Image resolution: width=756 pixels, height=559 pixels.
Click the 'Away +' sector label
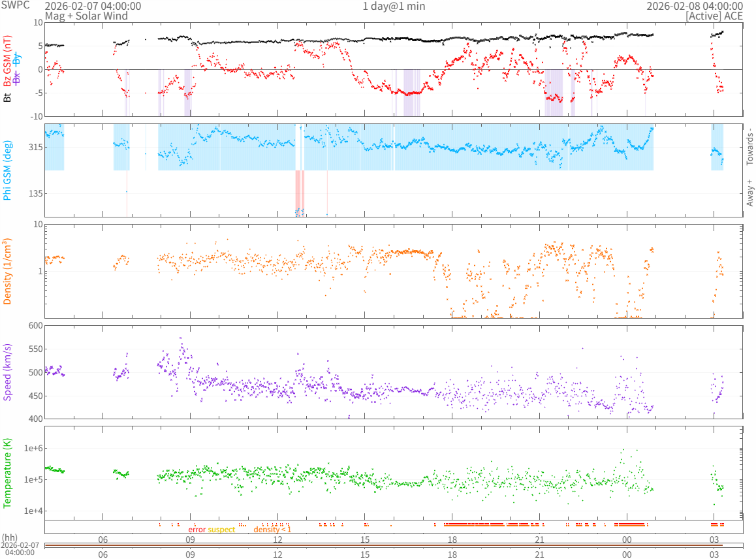pyautogui.click(x=749, y=193)
